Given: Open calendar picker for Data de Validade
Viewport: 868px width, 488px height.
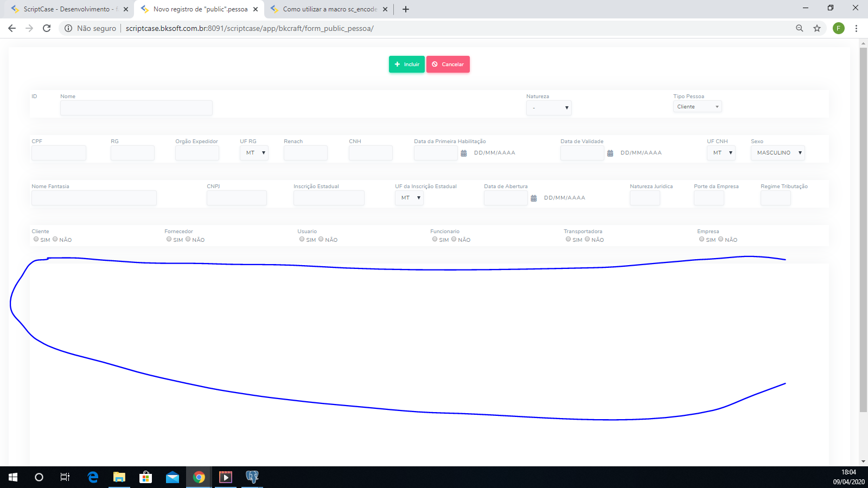Looking at the screenshot, I should 610,153.
